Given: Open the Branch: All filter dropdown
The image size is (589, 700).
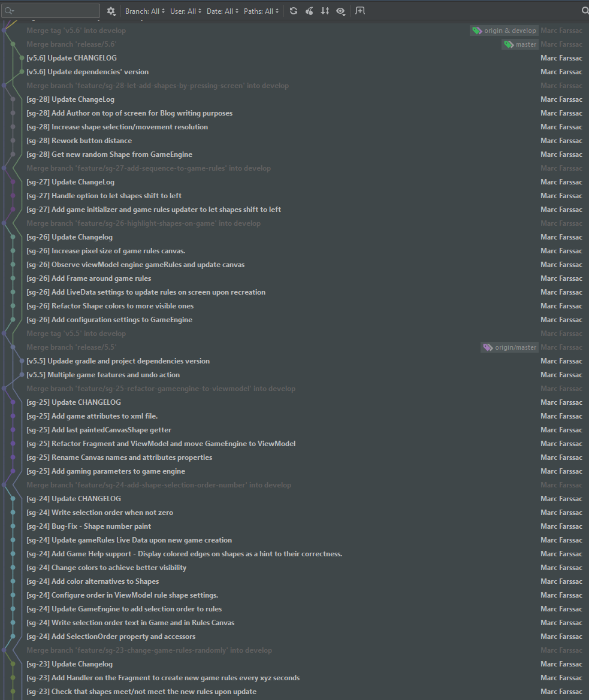Looking at the screenshot, I should pos(145,11).
